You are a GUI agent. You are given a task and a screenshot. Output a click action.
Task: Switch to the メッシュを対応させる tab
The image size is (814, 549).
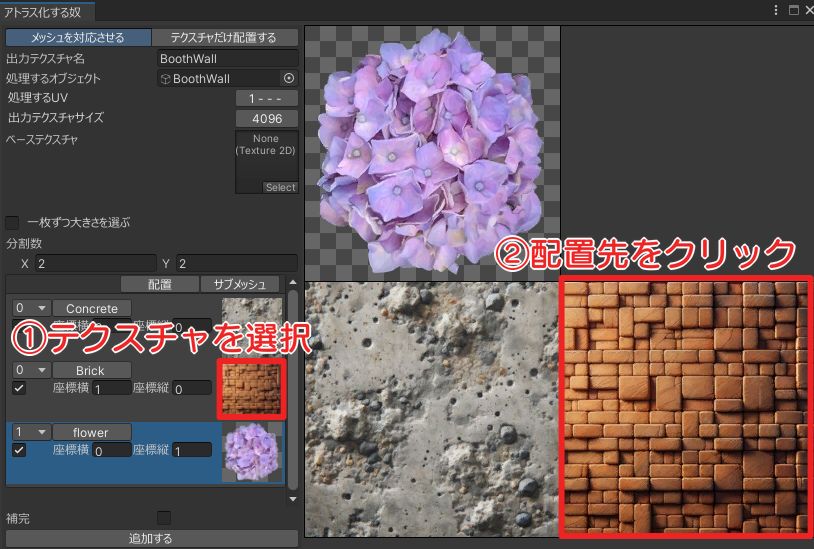point(78,38)
